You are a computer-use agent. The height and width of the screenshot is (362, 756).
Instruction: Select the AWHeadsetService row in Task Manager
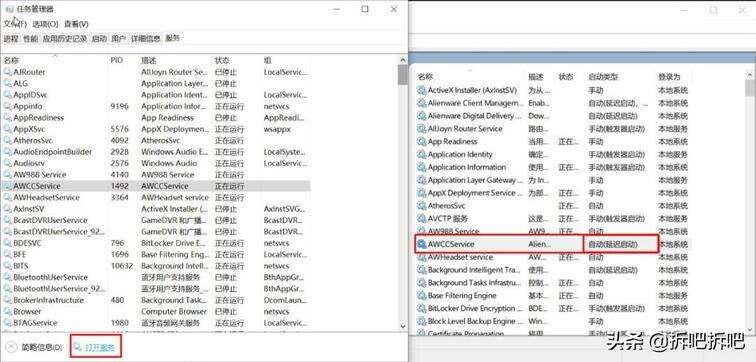point(155,198)
